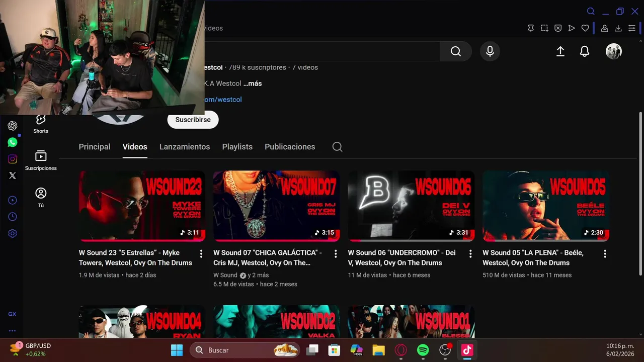Search within channel magnifier icon
This screenshot has width=644, height=362.
[x=338, y=147]
